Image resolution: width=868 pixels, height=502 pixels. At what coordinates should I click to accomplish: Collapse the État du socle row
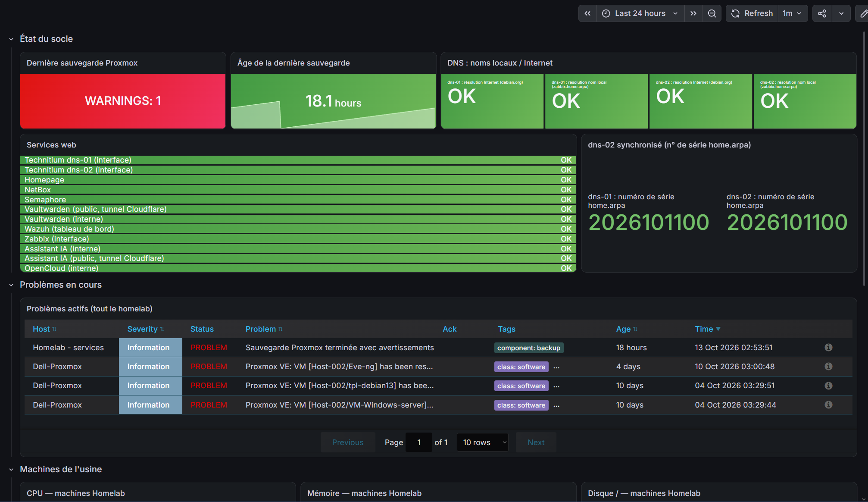(x=11, y=39)
